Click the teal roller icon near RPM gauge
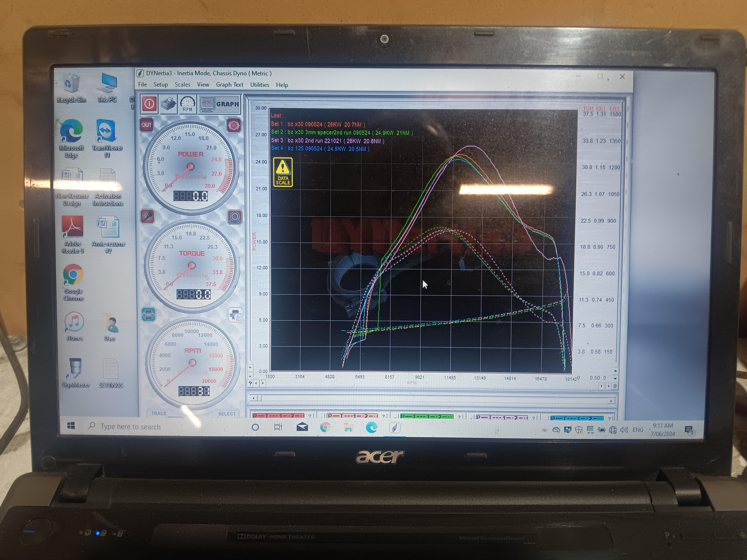 pos(149,315)
